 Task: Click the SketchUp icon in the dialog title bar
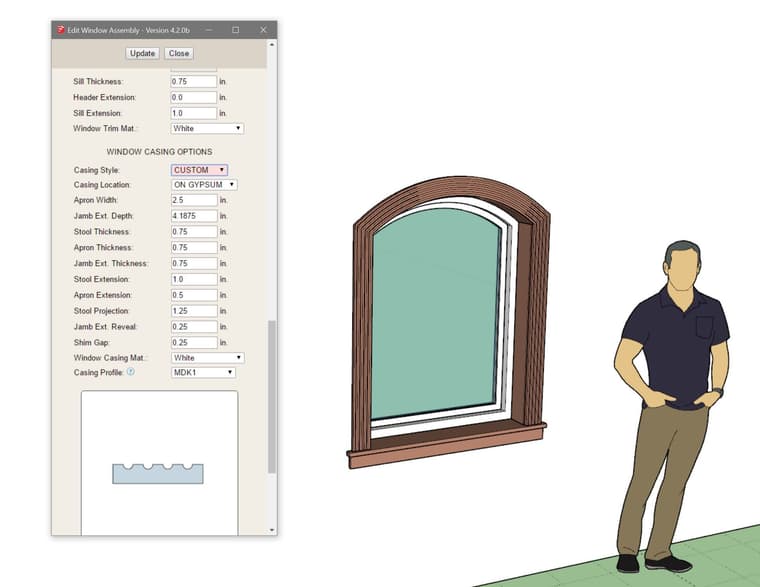pyautogui.click(x=60, y=30)
